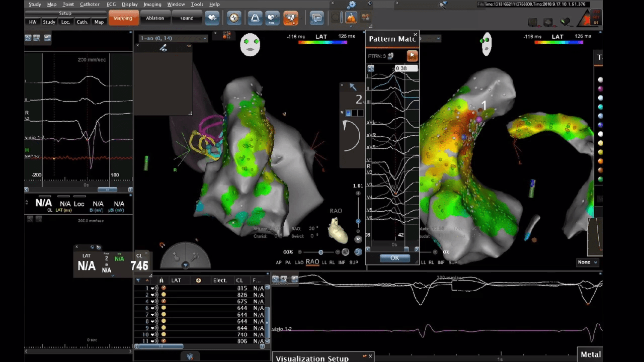Viewport: 644px width, 362px height.
Task: Toggle the checked marker of point 1
Action: click(x=164, y=288)
